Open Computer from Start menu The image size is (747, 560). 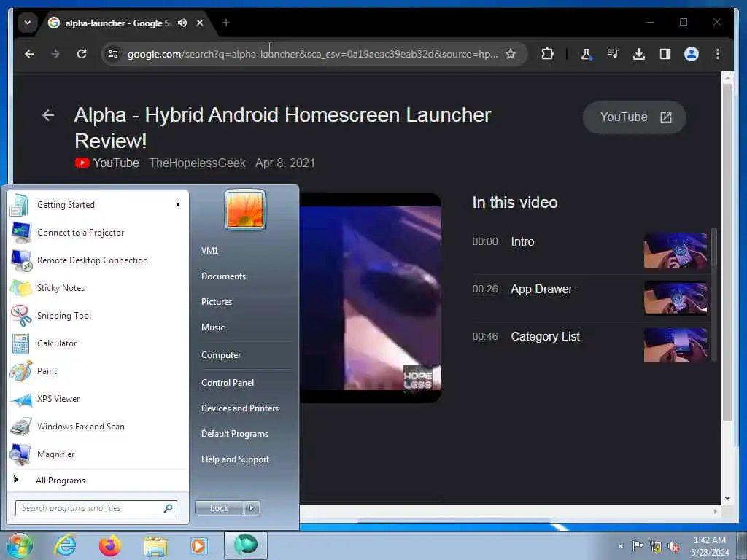click(221, 355)
